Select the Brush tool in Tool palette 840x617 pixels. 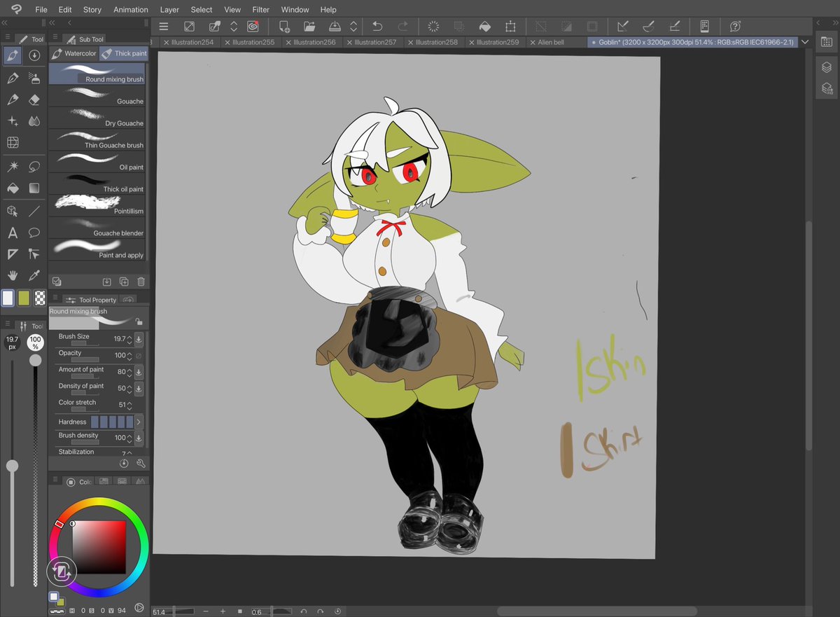pyautogui.click(x=13, y=56)
